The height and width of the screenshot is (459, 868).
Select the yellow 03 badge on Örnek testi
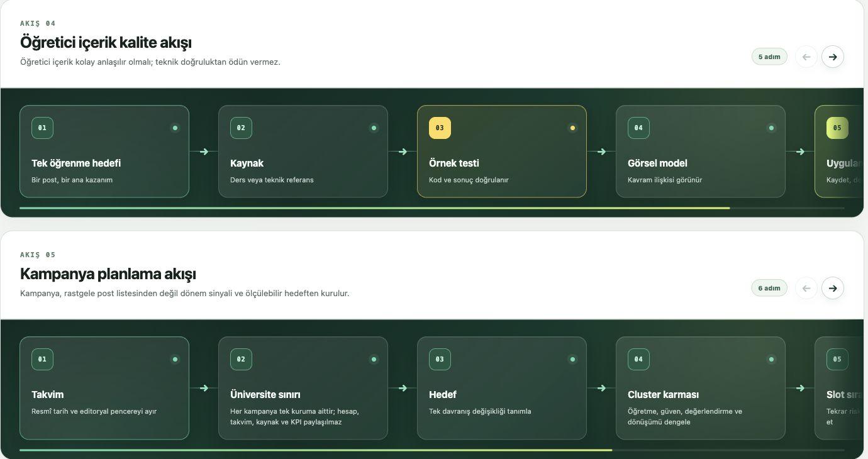click(x=440, y=128)
